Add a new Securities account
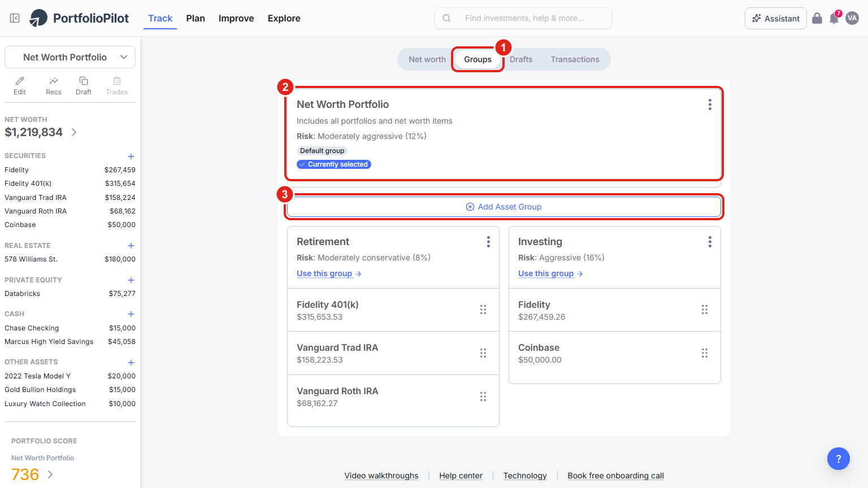This screenshot has height=488, width=868. [x=131, y=156]
